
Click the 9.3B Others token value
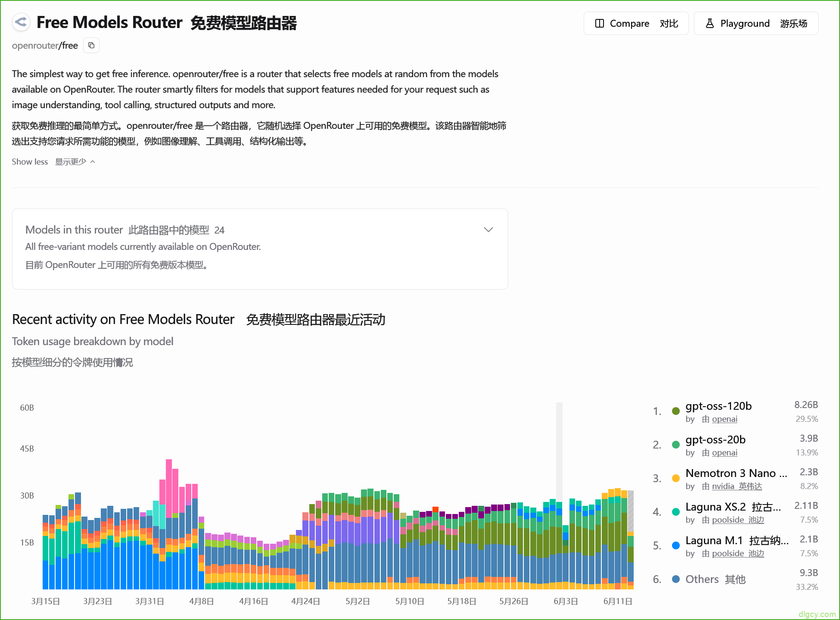[809, 573]
